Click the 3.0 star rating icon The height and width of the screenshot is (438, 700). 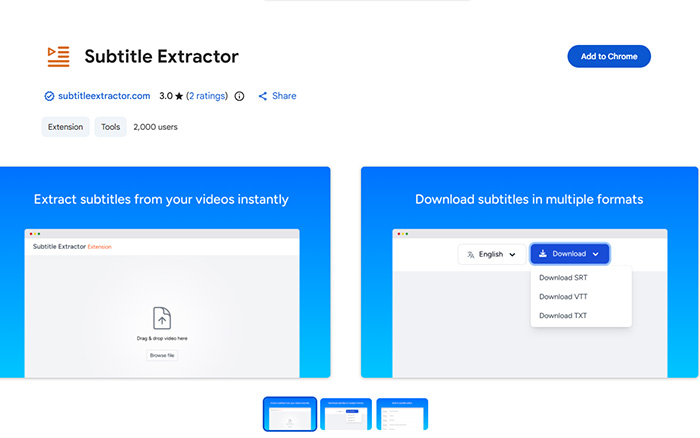tap(179, 96)
